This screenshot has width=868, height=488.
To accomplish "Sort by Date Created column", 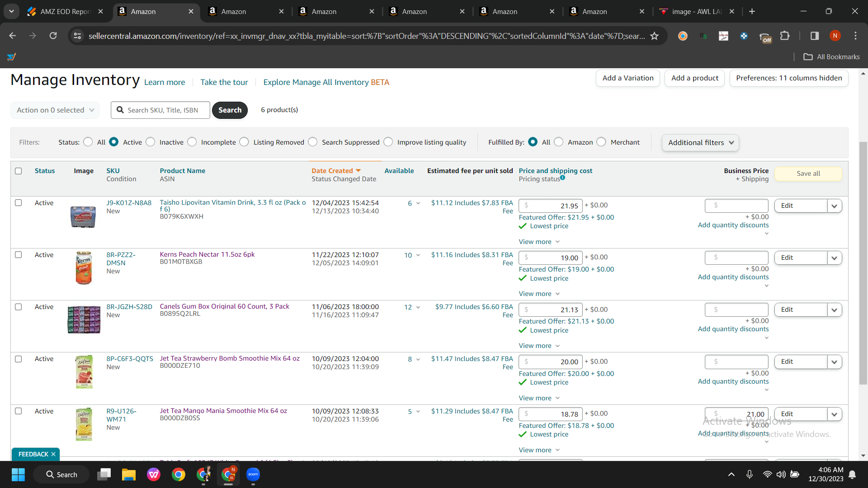I will coord(336,171).
